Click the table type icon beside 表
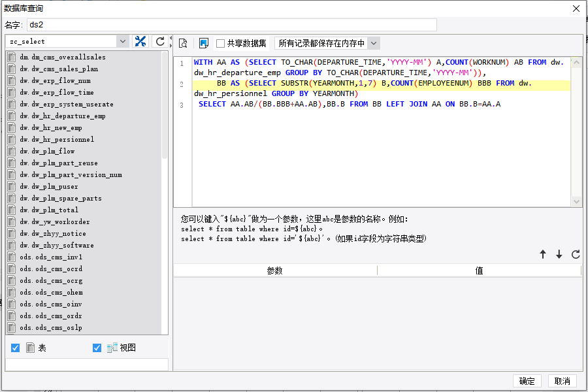 30,348
